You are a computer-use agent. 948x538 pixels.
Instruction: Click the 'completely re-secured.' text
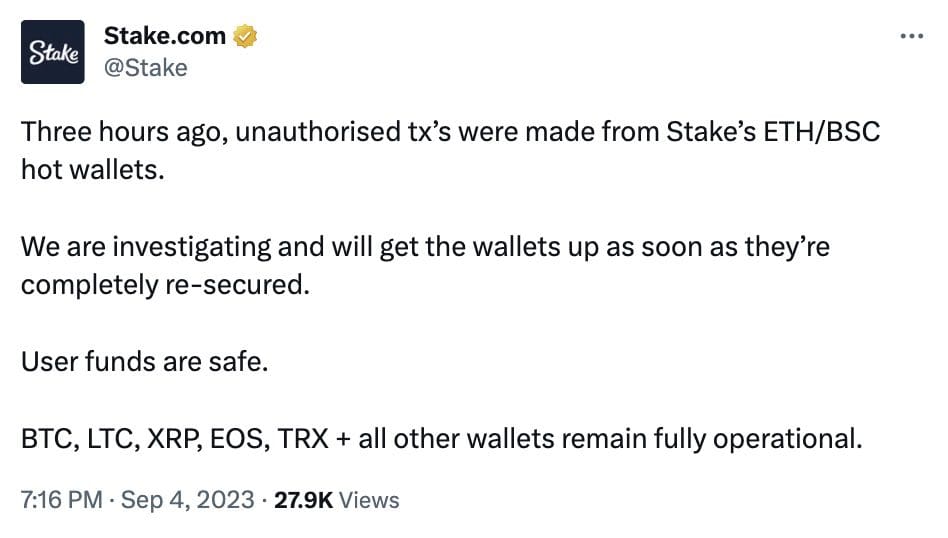[x=165, y=285]
